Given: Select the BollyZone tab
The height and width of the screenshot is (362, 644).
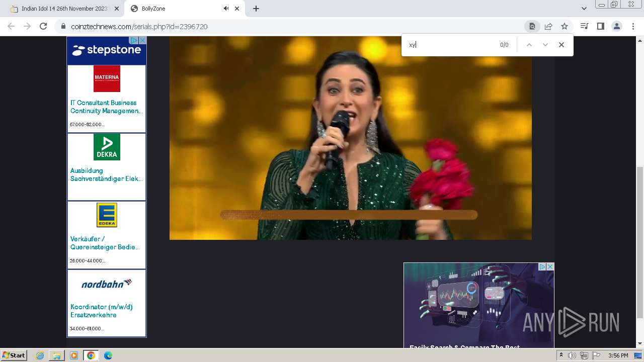Looking at the screenshot, I should point(185,9).
